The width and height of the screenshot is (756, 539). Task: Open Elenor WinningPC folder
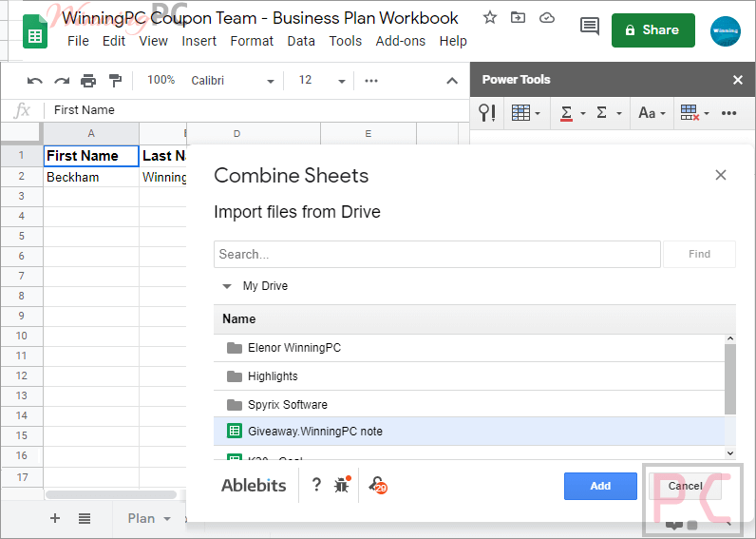469,347
